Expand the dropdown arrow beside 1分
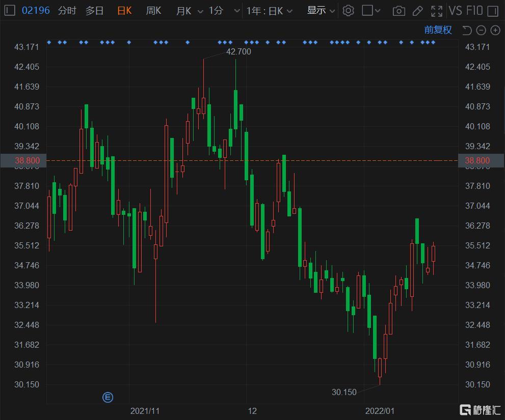This screenshot has width=505, height=420. pyautogui.click(x=237, y=11)
